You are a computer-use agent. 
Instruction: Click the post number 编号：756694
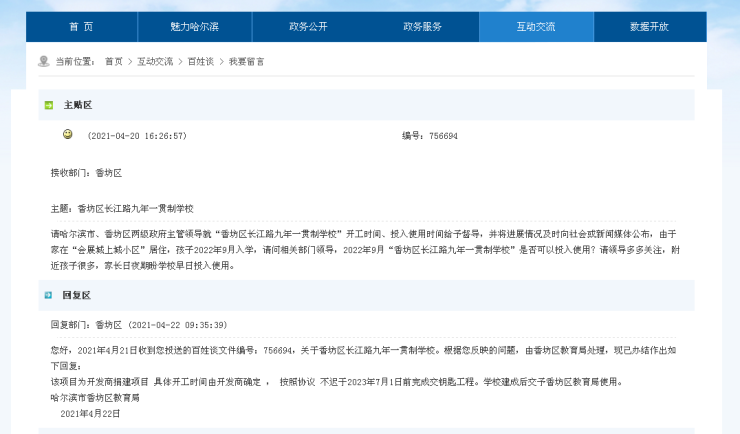tap(429, 136)
